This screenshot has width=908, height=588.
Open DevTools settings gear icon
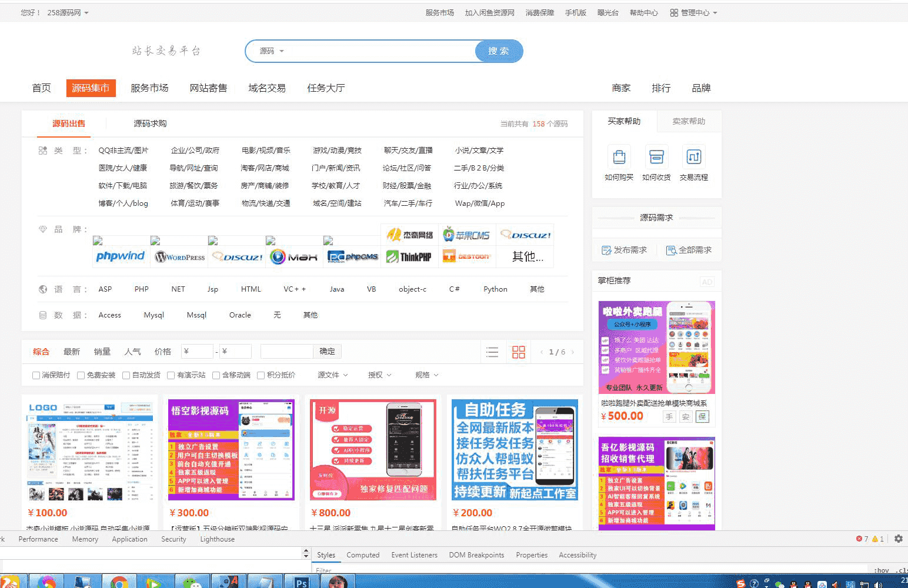coord(898,539)
